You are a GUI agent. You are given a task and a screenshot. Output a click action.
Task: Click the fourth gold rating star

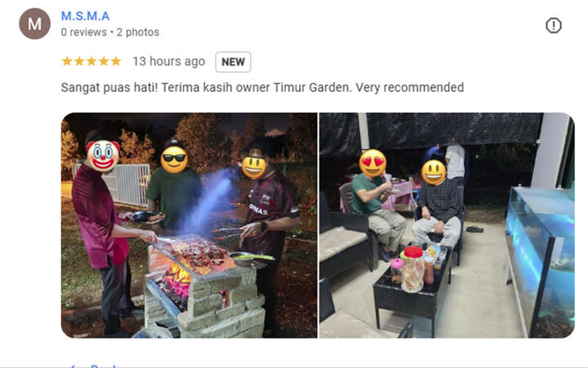pyautogui.click(x=104, y=61)
